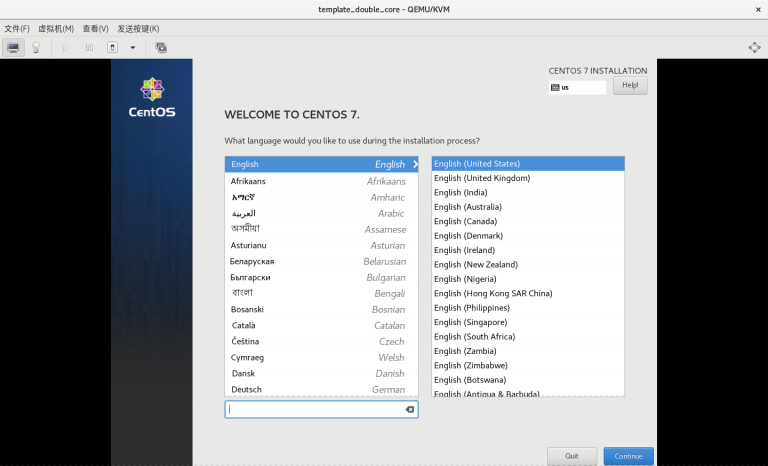
Task: Select Catalan language
Action: click(321, 325)
